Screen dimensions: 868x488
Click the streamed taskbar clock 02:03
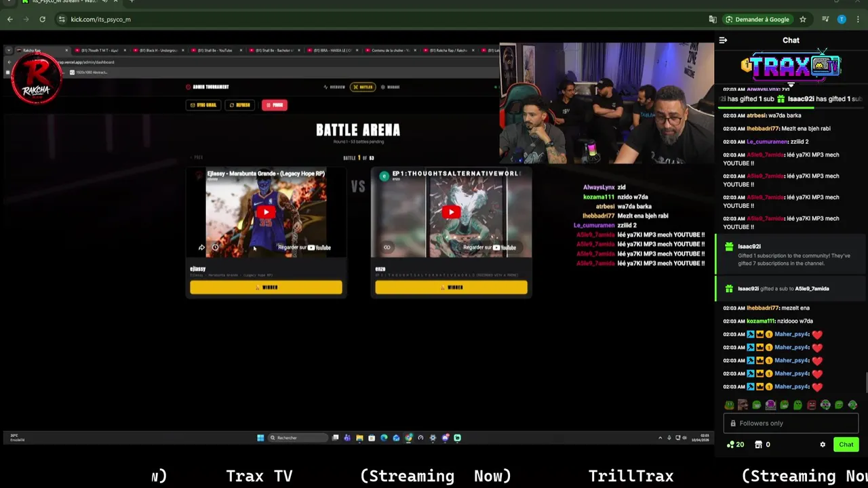click(x=701, y=438)
